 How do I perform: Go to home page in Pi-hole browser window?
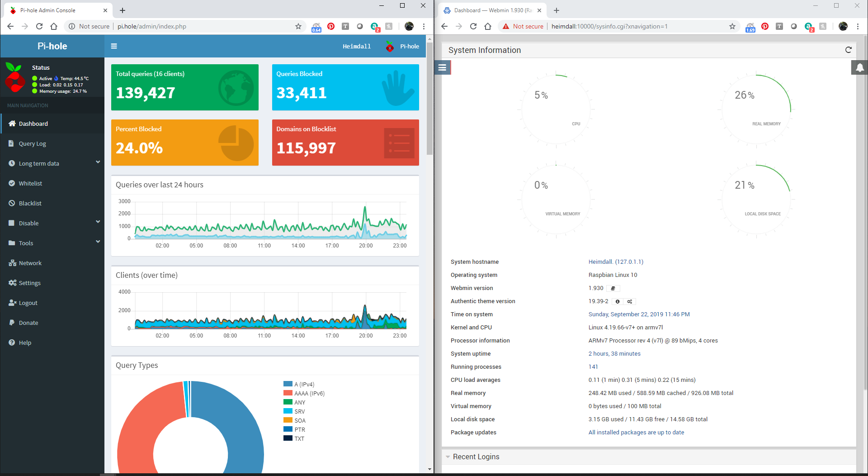(54, 26)
